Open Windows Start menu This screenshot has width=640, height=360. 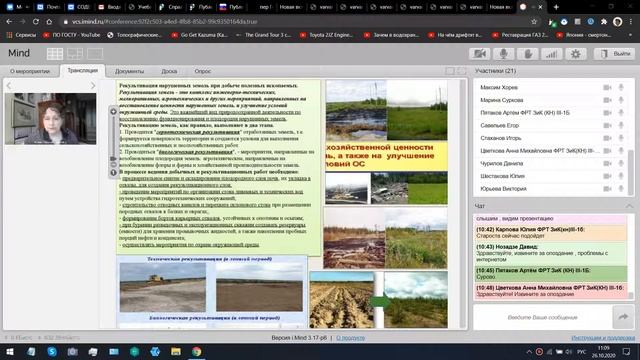coord(10,351)
